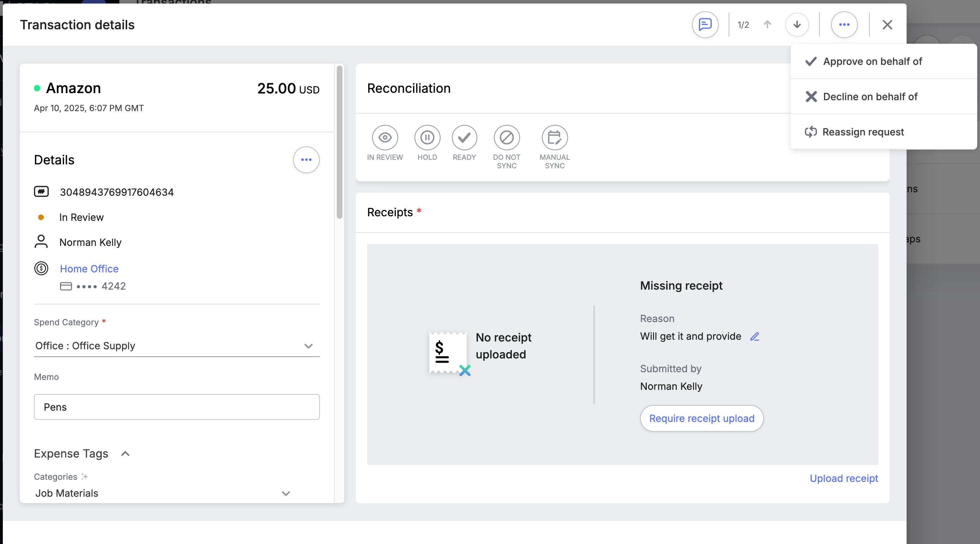Screen dimensions: 980x544
Task: Close the Transaction details panel
Action: (x=887, y=25)
